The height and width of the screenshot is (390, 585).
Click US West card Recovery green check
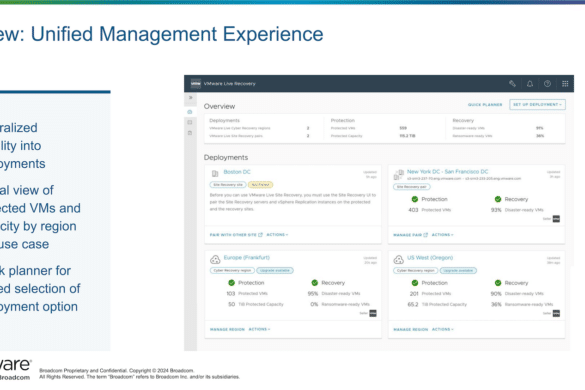click(x=498, y=283)
